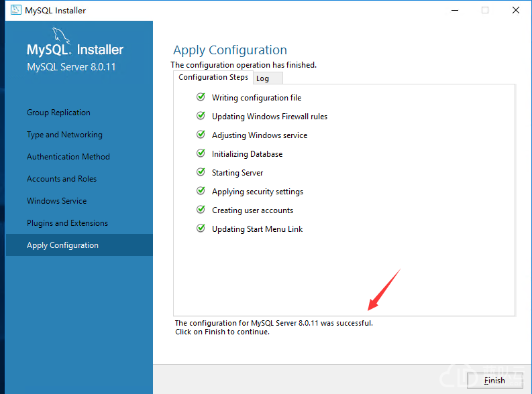The width and height of the screenshot is (532, 394).
Task: Open Accounts and Roles step
Action: tap(62, 178)
